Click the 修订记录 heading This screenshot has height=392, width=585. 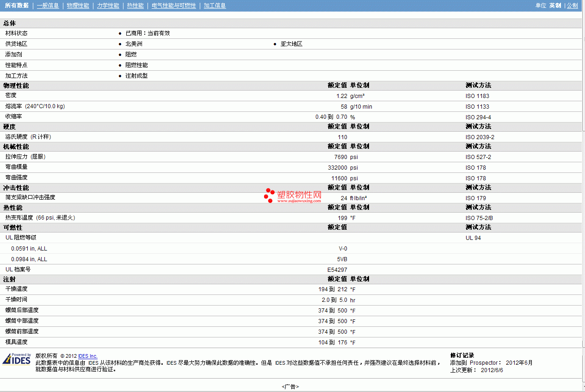(x=462, y=355)
